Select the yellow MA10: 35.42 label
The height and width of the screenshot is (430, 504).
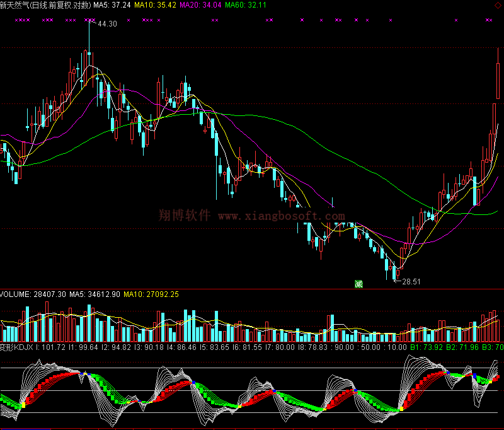coord(156,4)
